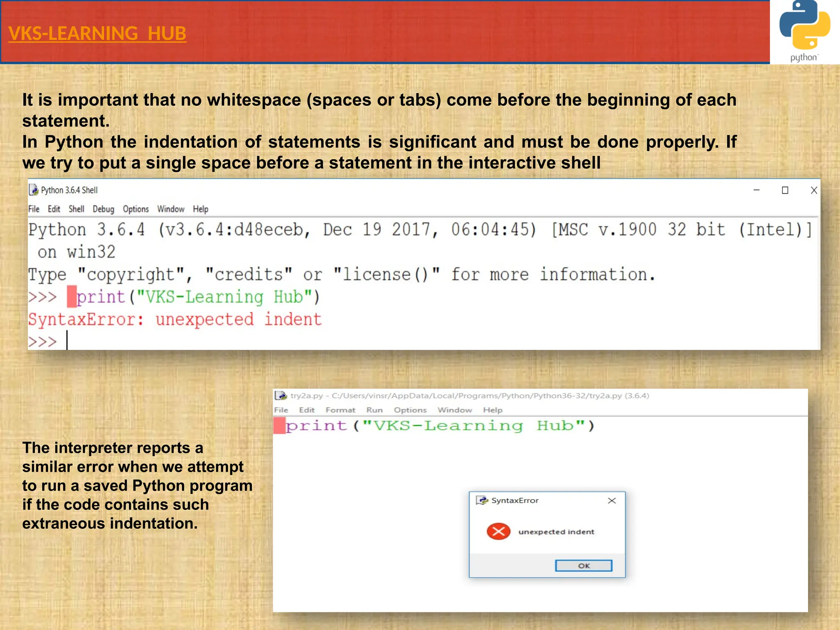The height and width of the screenshot is (630, 840).
Task: Open Edit menu in Python Shell
Action: [x=54, y=209]
